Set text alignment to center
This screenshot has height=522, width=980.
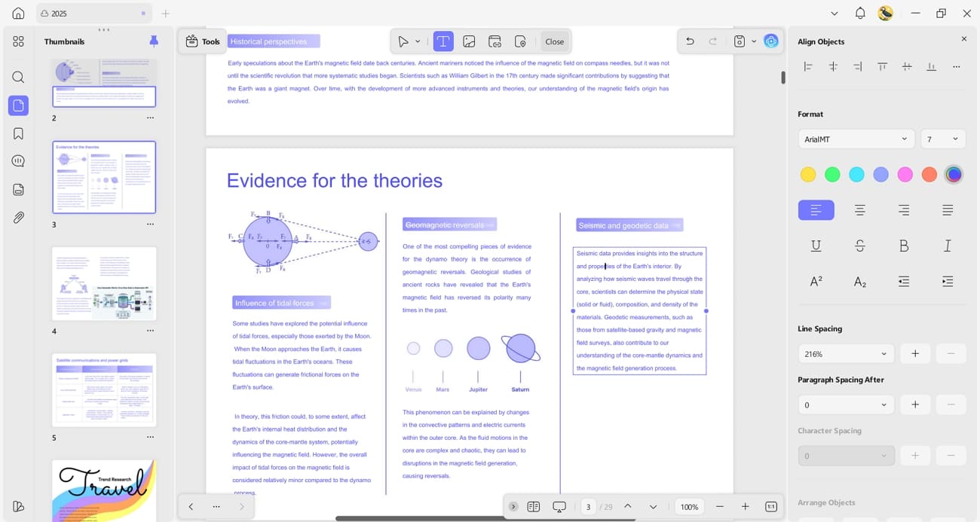tap(859, 210)
